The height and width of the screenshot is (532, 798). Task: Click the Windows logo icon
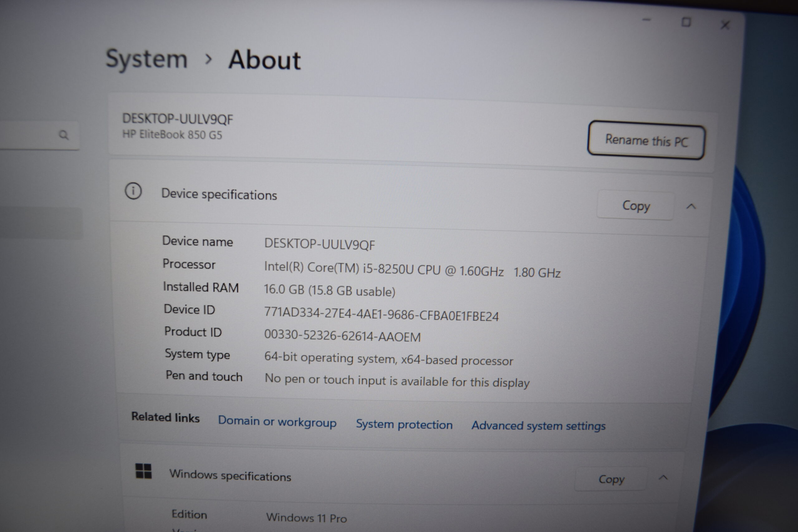(143, 471)
